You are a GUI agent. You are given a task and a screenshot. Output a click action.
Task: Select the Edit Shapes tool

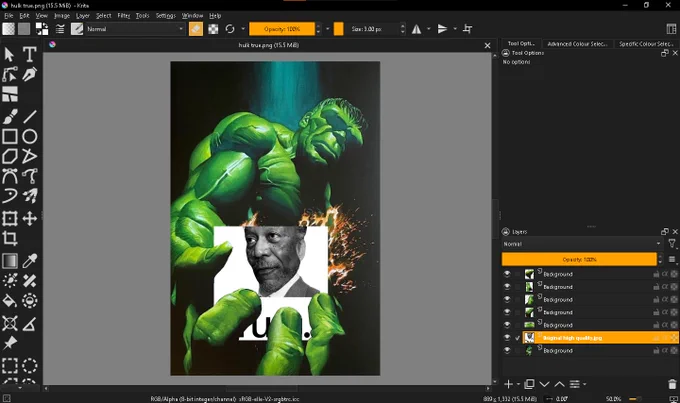(10, 74)
